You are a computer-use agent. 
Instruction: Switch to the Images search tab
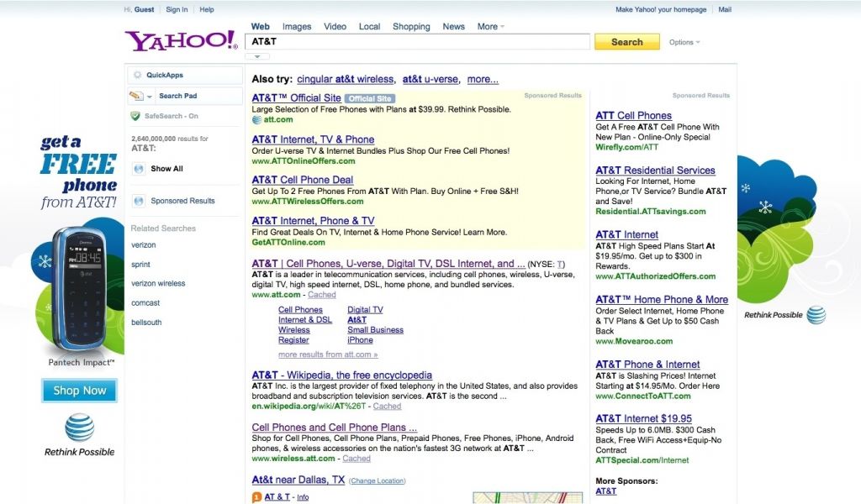coord(297,27)
